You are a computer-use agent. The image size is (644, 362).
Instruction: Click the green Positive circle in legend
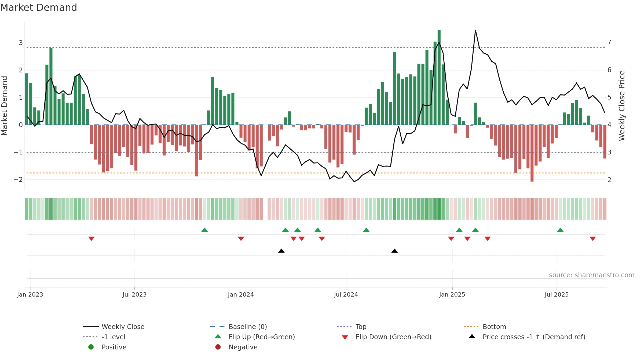tap(91, 347)
